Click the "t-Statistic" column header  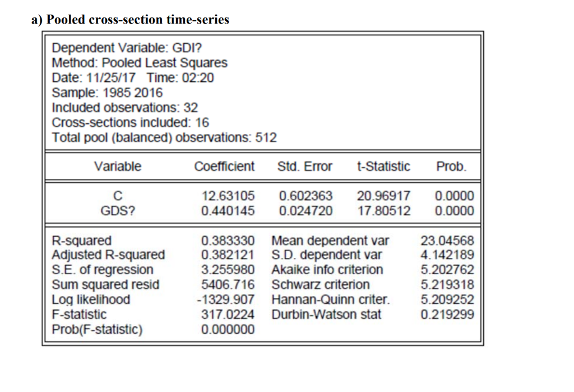[383, 167]
